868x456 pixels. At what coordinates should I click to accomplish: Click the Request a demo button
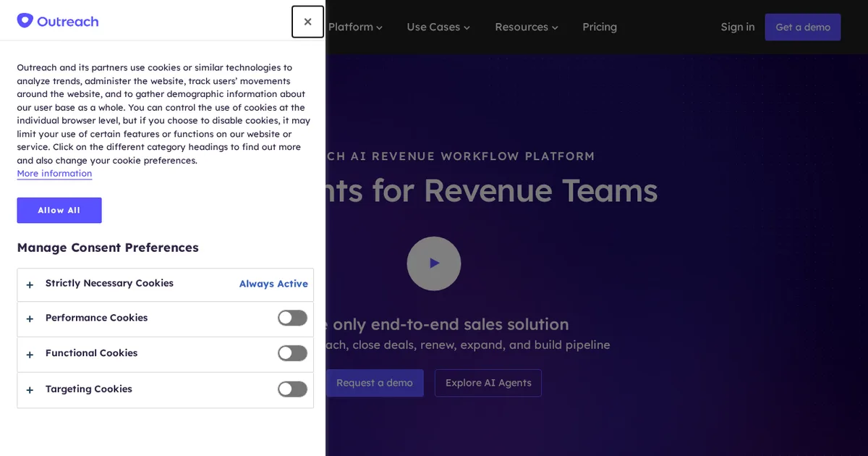point(375,383)
